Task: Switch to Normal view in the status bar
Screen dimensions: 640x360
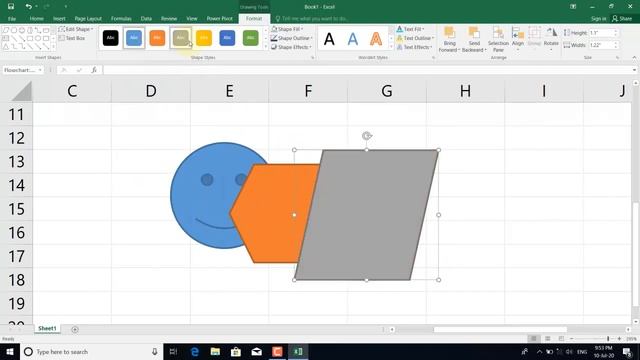Action: (533, 338)
